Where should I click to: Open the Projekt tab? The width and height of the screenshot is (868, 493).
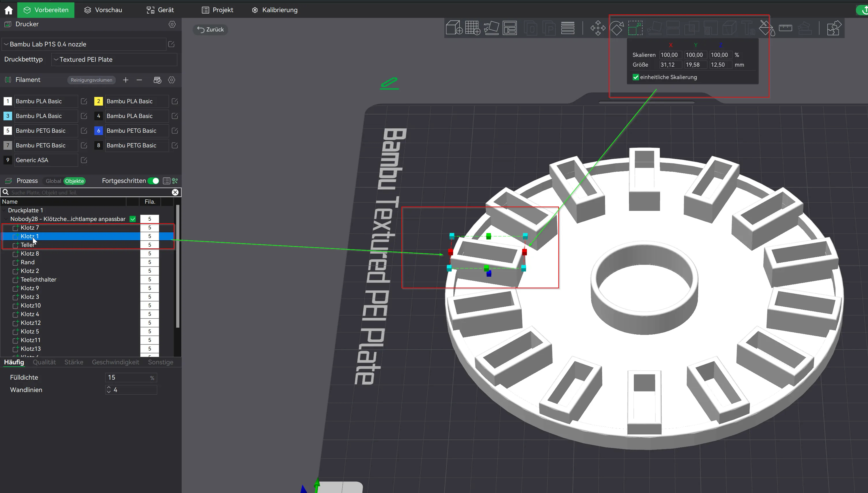tap(218, 10)
